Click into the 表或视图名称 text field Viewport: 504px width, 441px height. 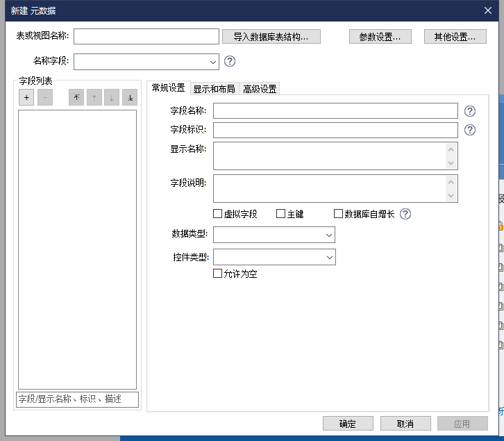tap(146, 36)
